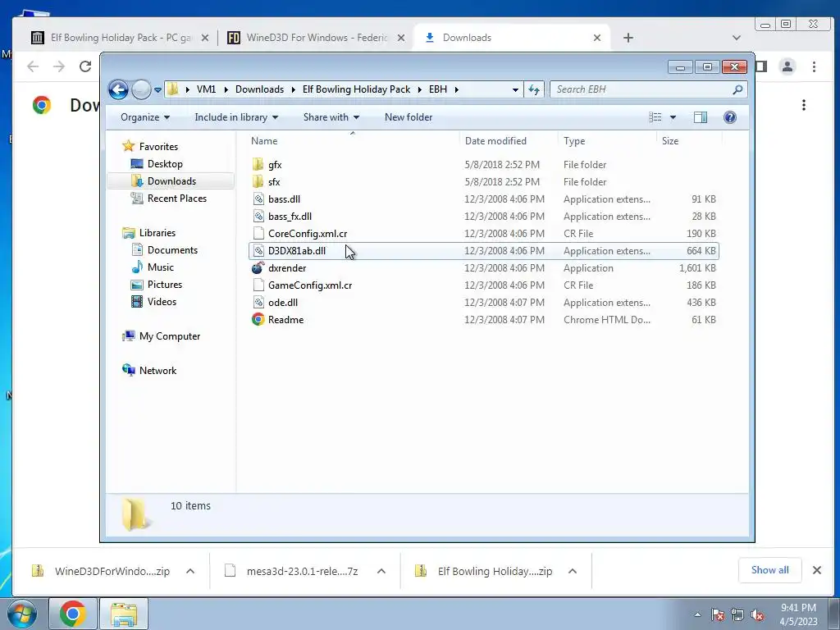Refresh the EBH folder in address bar
Image resolution: width=840 pixels, height=630 pixels.
point(534,89)
